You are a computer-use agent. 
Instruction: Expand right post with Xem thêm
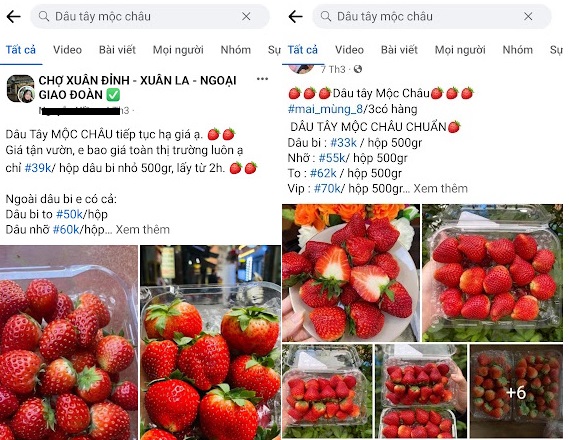[x=441, y=189]
